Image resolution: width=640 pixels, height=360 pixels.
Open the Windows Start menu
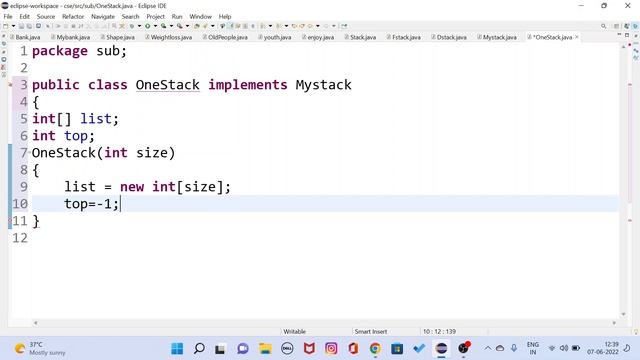[x=177, y=349]
